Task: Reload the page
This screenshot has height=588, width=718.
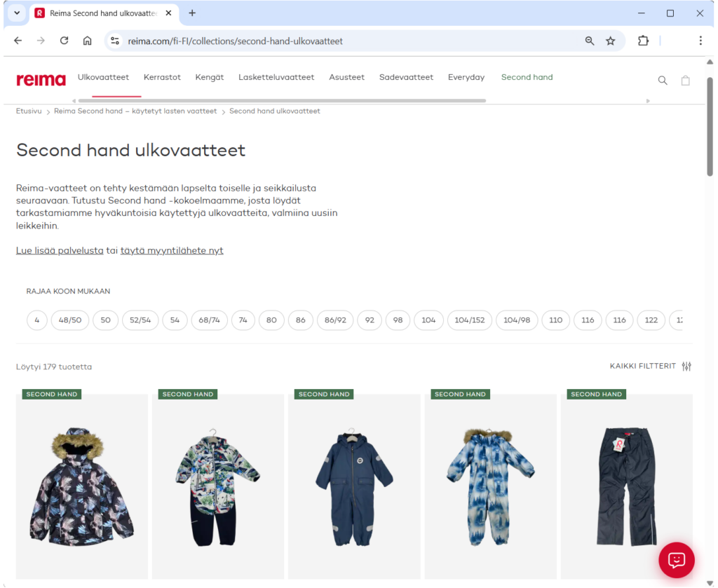Action: (x=64, y=41)
